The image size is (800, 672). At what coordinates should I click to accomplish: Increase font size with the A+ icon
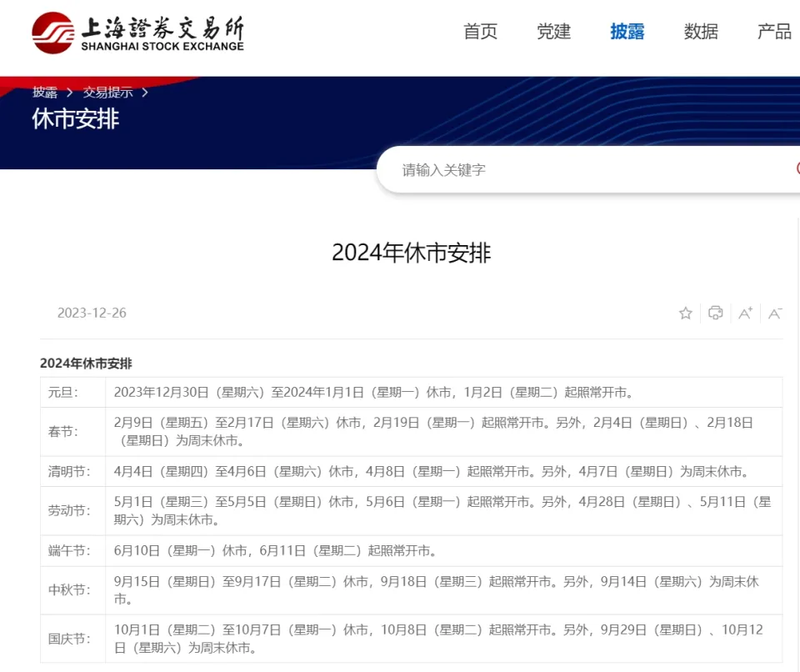point(745,313)
